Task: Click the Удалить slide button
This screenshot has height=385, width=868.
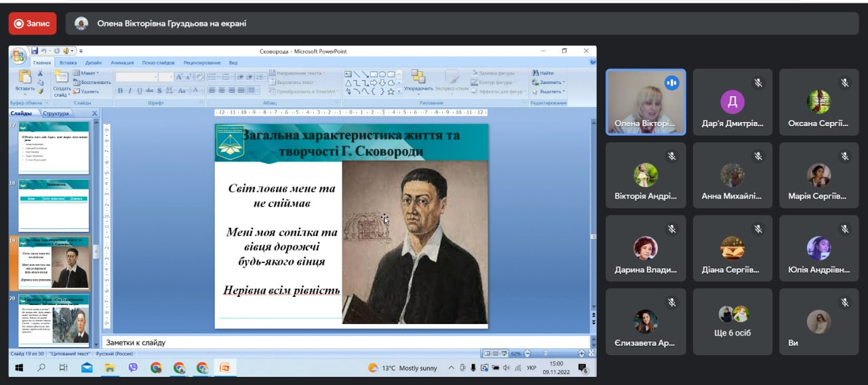Action: point(86,92)
